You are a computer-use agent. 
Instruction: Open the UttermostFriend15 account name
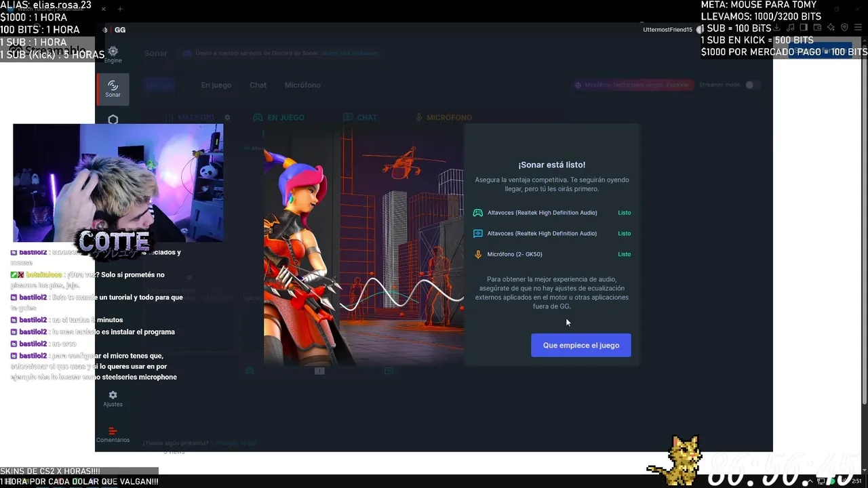click(667, 30)
